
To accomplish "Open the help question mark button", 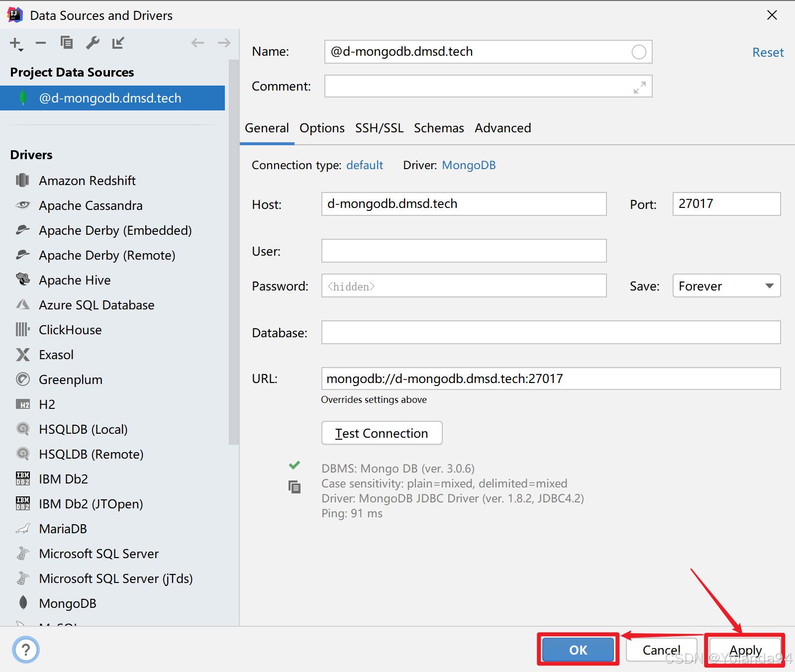I will [x=26, y=650].
